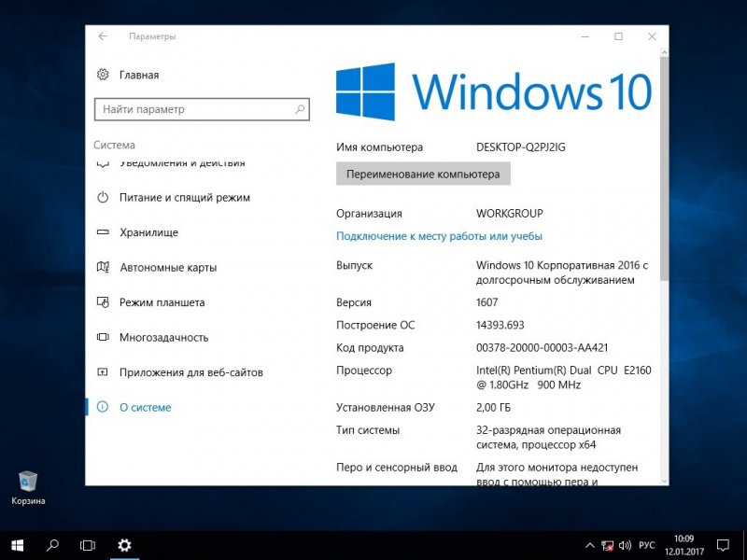Open Подключение к месту работы или учебы link
The height and width of the screenshot is (560, 747).
(439, 236)
